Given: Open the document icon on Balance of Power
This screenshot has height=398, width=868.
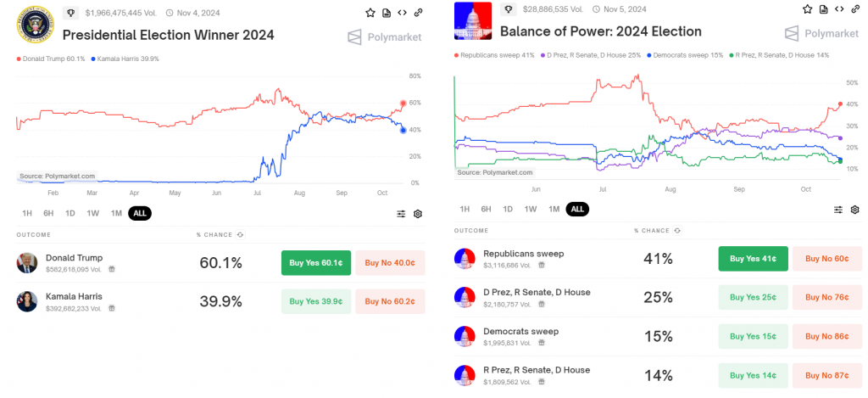Looking at the screenshot, I should (823, 8).
